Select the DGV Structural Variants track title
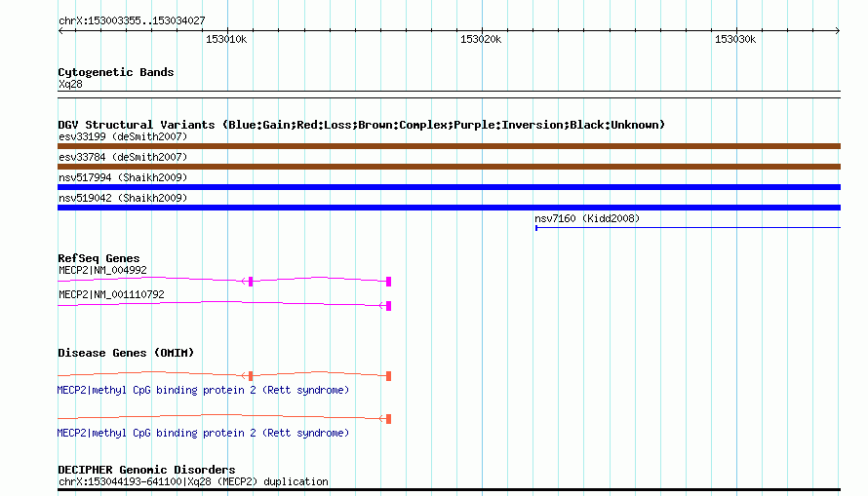 pos(361,125)
